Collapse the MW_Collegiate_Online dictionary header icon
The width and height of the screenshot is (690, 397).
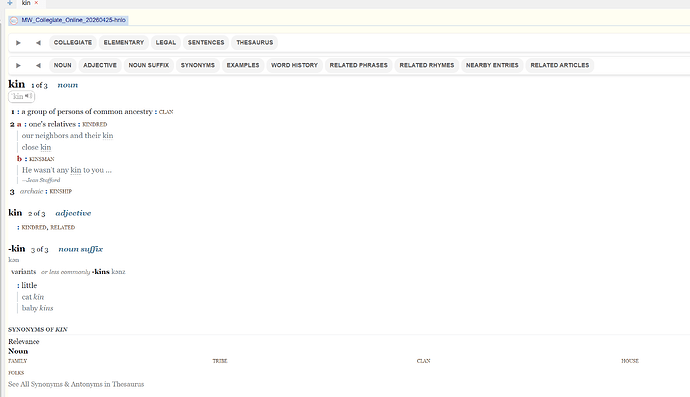14,20
